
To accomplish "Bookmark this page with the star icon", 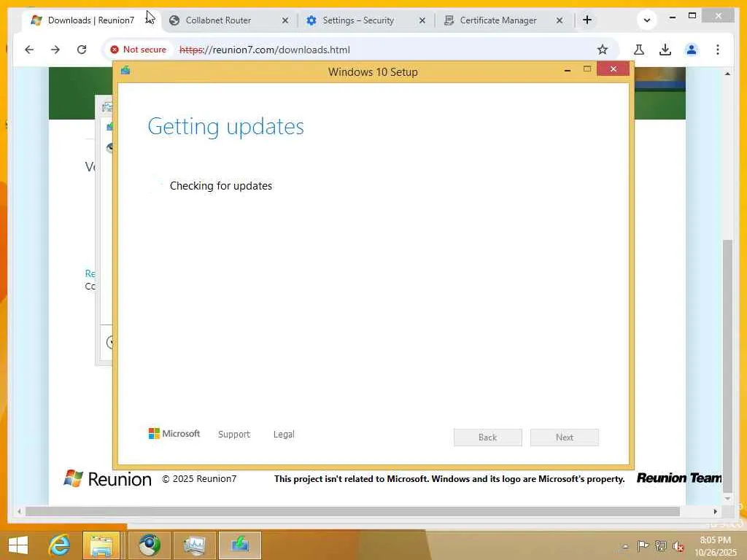I will (x=602, y=50).
